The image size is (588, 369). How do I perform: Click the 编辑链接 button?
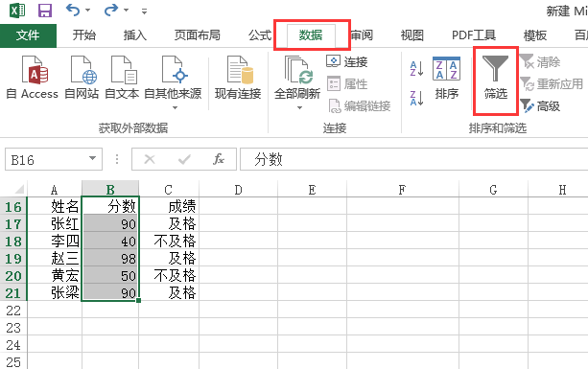360,106
